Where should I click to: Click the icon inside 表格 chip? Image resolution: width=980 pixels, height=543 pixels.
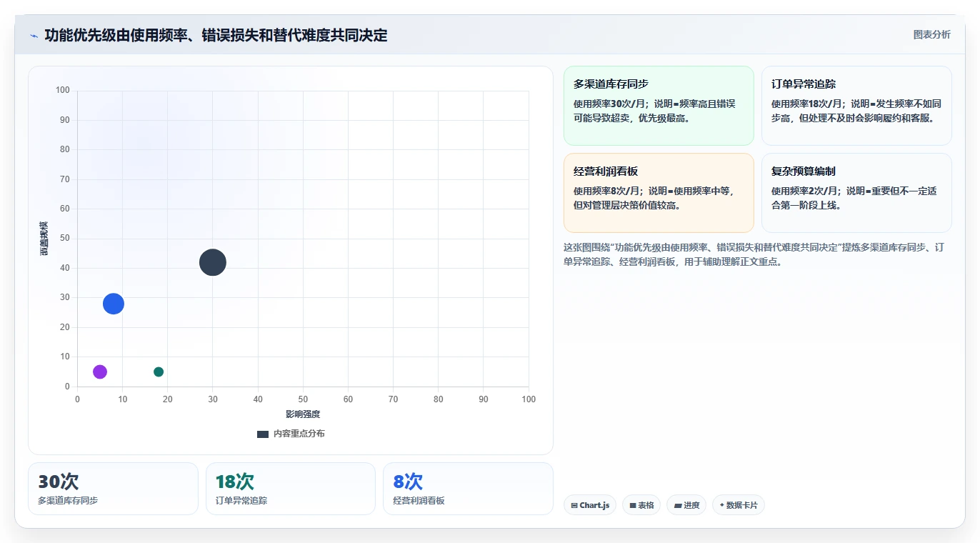point(633,505)
